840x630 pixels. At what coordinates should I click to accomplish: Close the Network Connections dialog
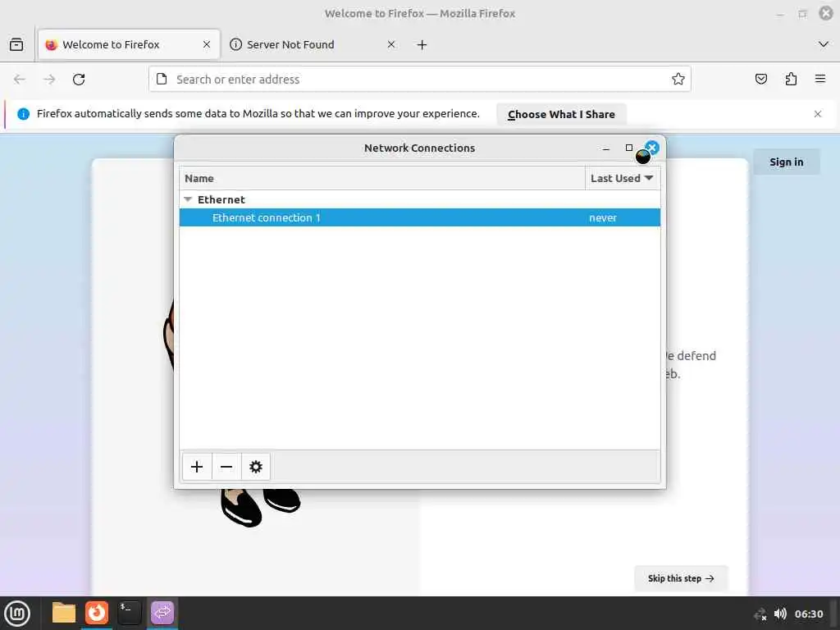(x=652, y=148)
